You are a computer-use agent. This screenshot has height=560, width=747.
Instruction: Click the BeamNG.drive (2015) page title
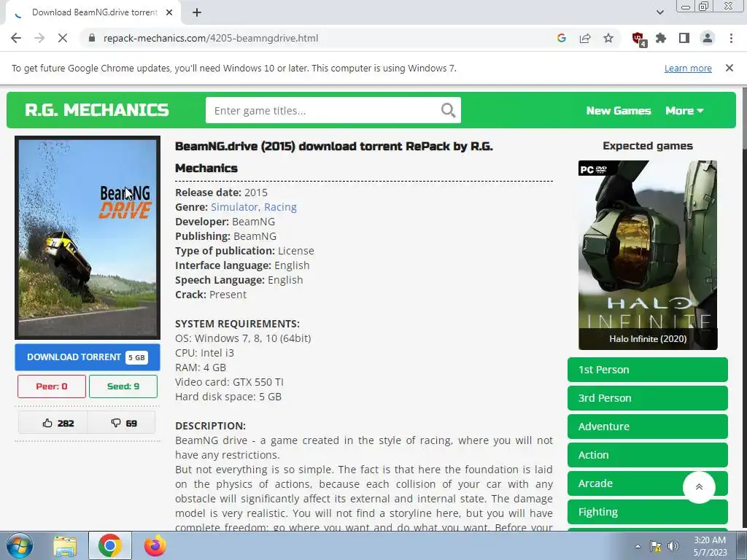(334, 157)
